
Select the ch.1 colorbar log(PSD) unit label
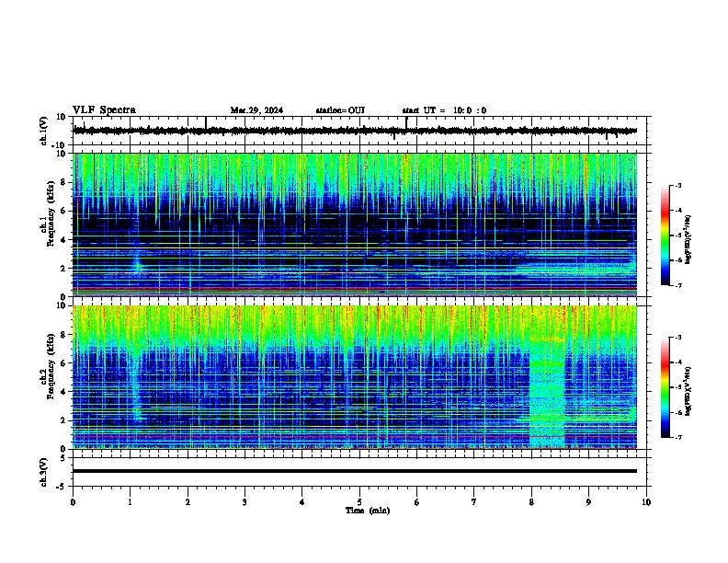pos(688,239)
